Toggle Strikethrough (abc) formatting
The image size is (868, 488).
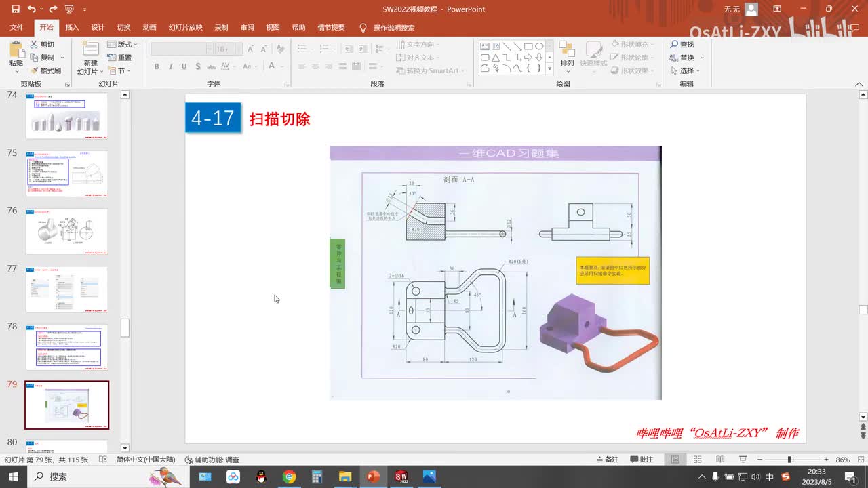point(212,66)
